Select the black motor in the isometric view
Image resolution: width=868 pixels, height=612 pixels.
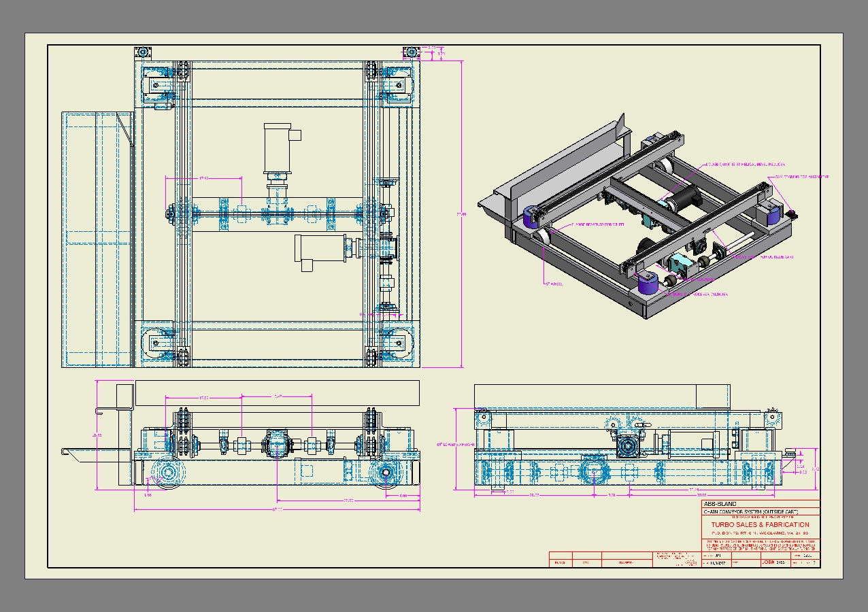686,199
